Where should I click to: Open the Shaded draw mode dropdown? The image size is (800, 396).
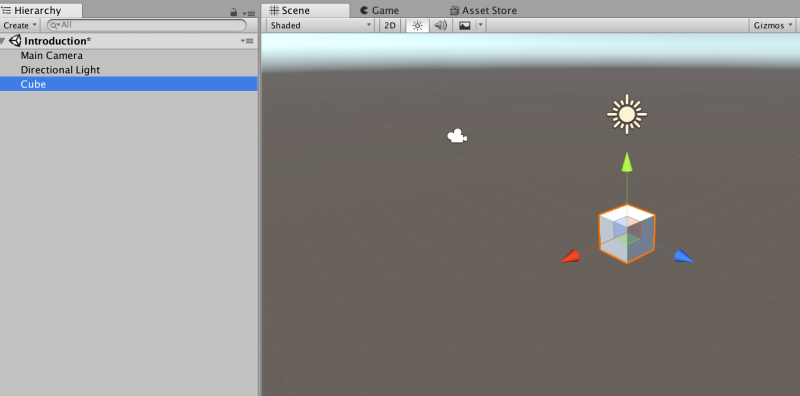[320, 26]
